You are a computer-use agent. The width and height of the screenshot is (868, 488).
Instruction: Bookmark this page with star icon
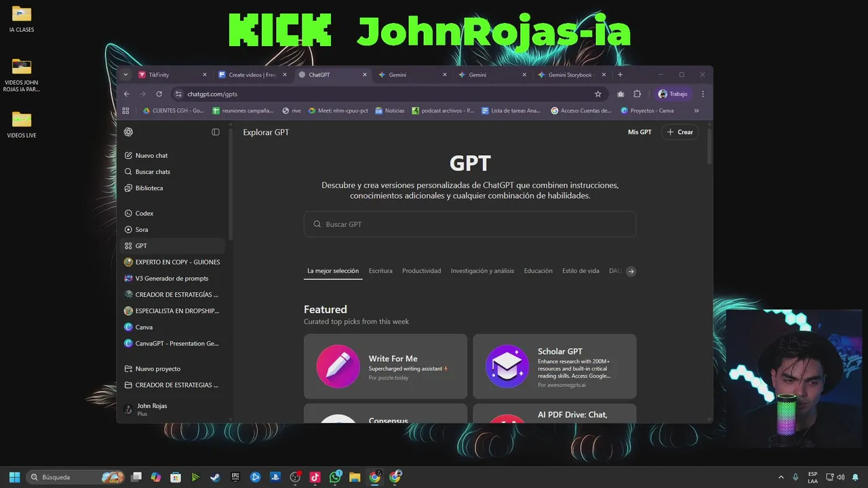[597, 94]
